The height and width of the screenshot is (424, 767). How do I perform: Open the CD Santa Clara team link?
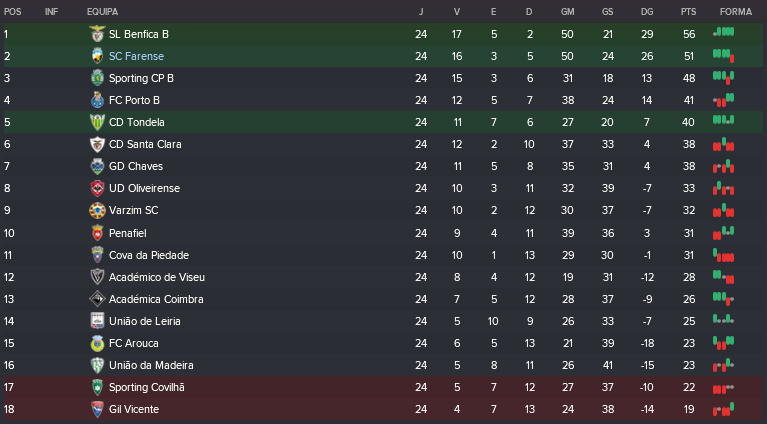tap(145, 144)
